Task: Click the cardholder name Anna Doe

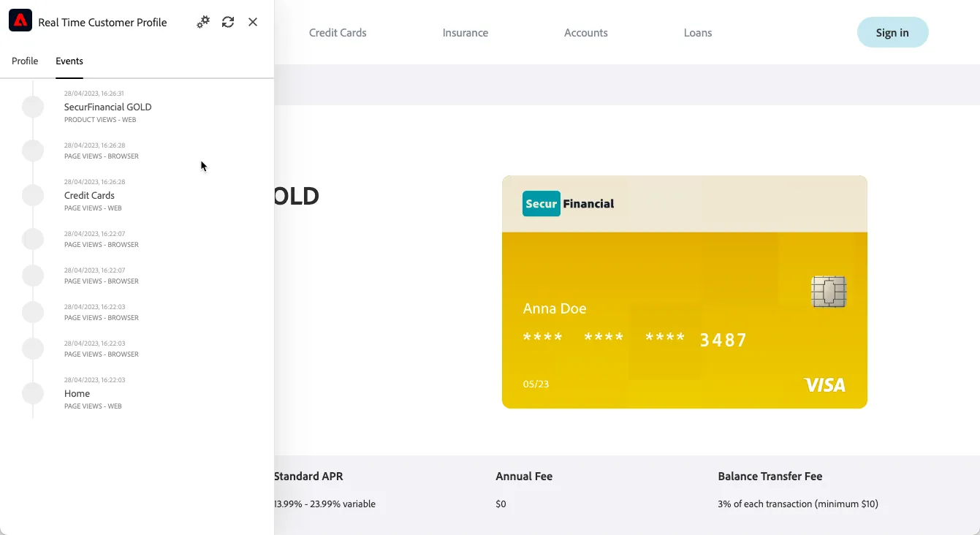Action: coord(555,308)
